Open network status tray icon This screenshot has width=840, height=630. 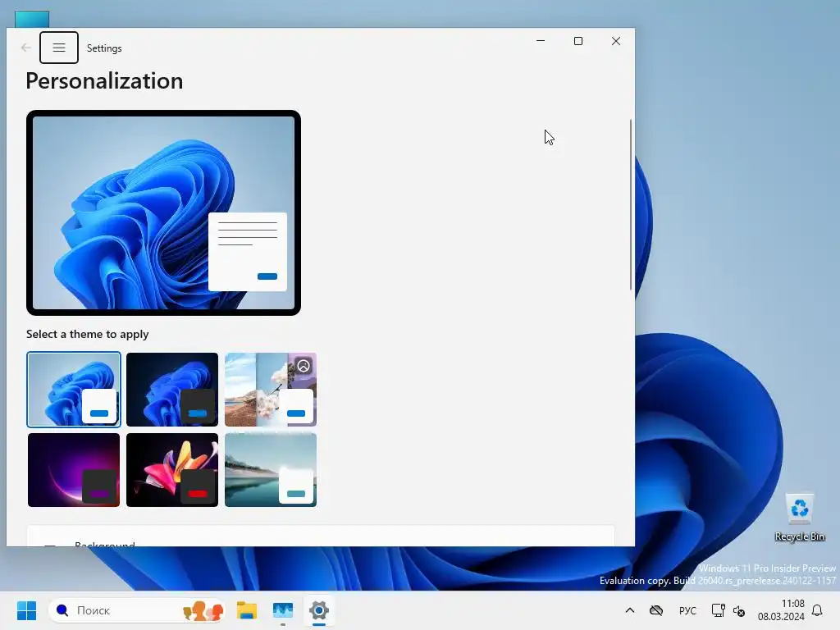click(718, 610)
